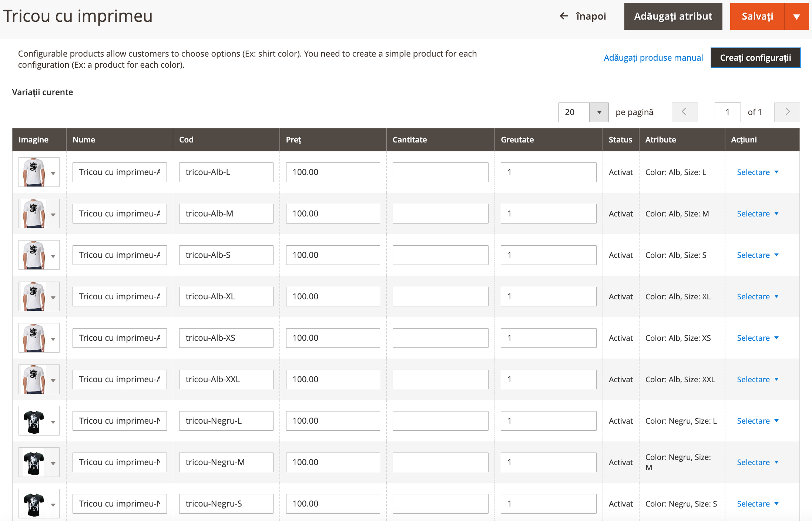The width and height of the screenshot is (812, 521).
Task: Open Selectare actions for Color: Alb, Size: XL
Action: pos(758,296)
